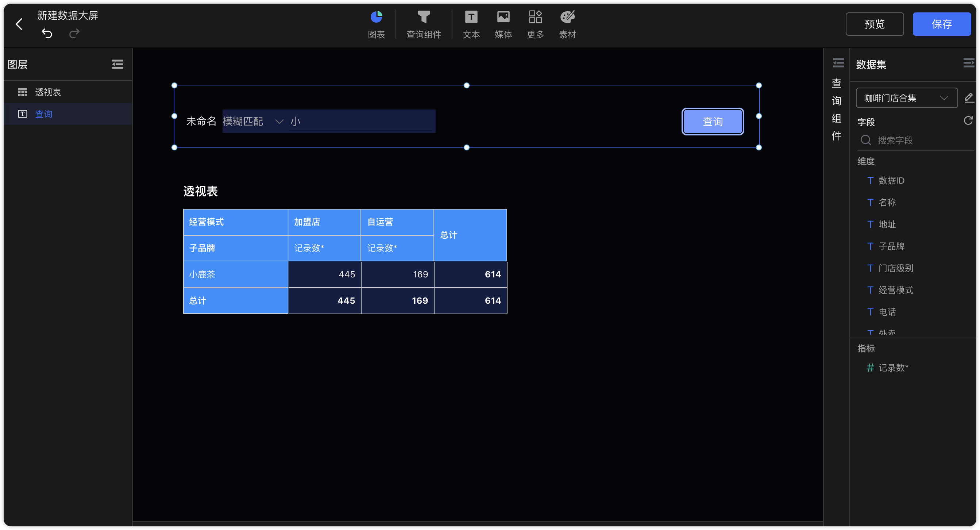Click the 总计 row 自运营 total 169
Screen dimensions: 980x530
397,300
